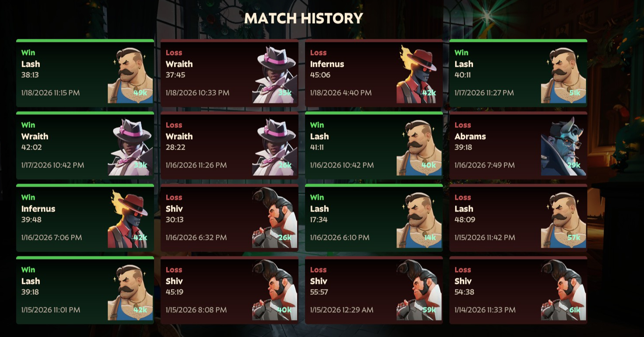Click Shiv portrait on 55:57 loss match
Image resolution: width=644 pixels, height=337 pixels.
pos(419,292)
